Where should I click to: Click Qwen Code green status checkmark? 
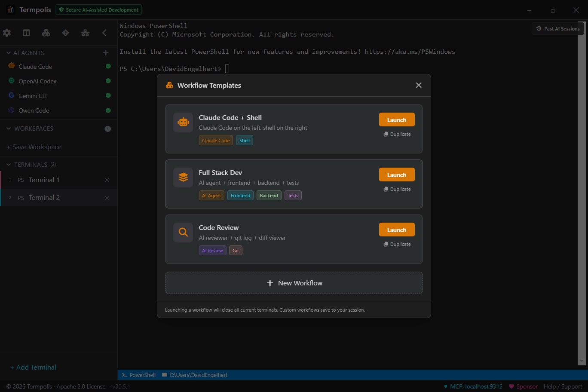click(108, 110)
